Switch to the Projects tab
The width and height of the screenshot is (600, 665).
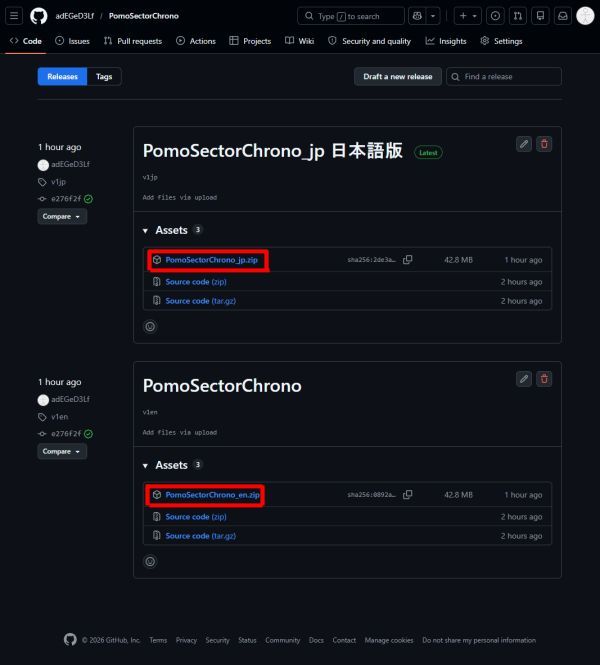point(250,41)
